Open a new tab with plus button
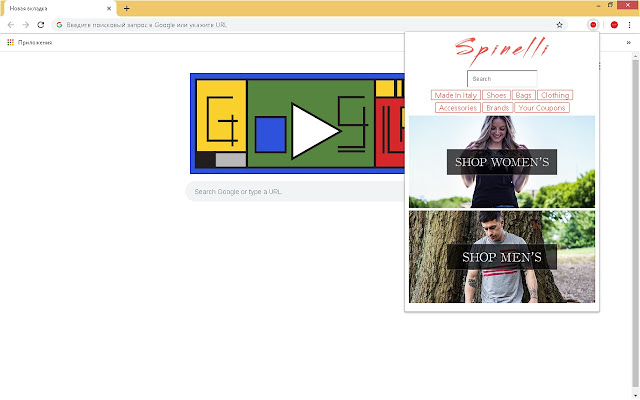640x400 pixels. (x=127, y=8)
